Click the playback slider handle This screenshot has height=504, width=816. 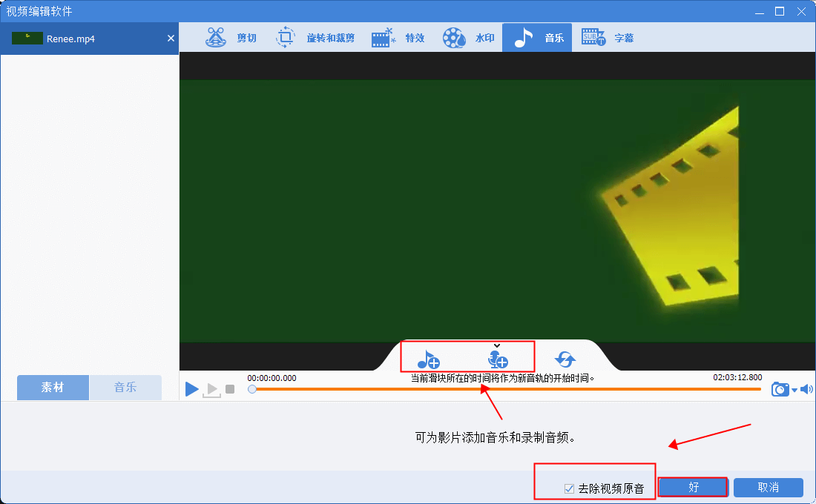tap(252, 389)
